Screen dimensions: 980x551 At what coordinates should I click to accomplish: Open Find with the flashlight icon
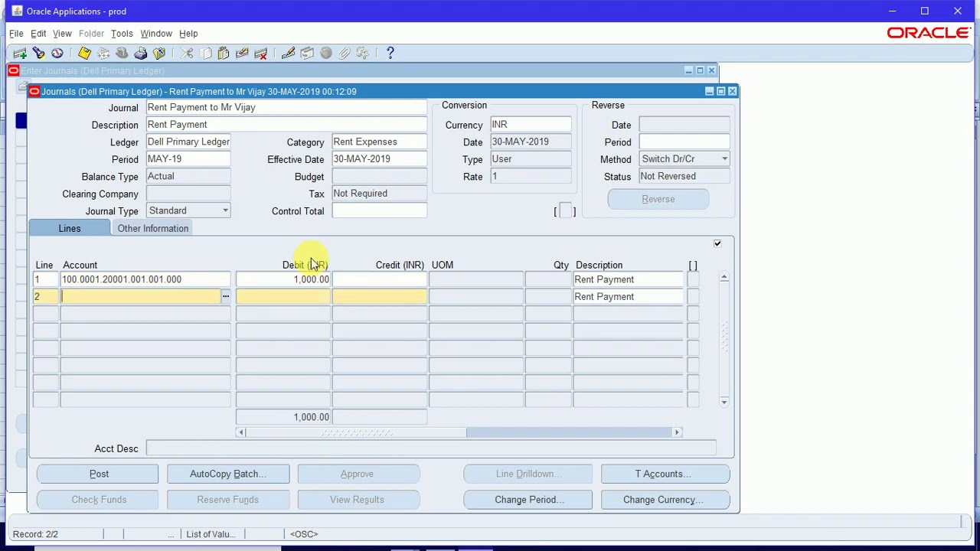pyautogui.click(x=38, y=53)
